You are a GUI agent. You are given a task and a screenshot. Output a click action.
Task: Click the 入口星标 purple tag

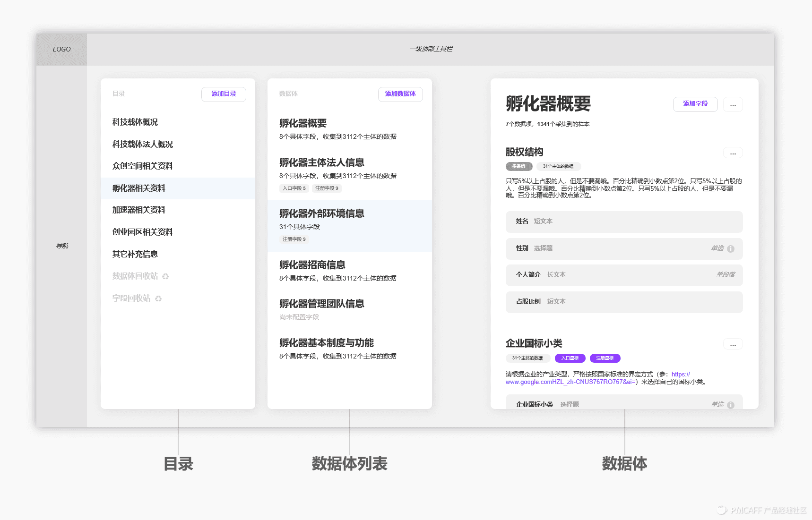[x=570, y=358]
